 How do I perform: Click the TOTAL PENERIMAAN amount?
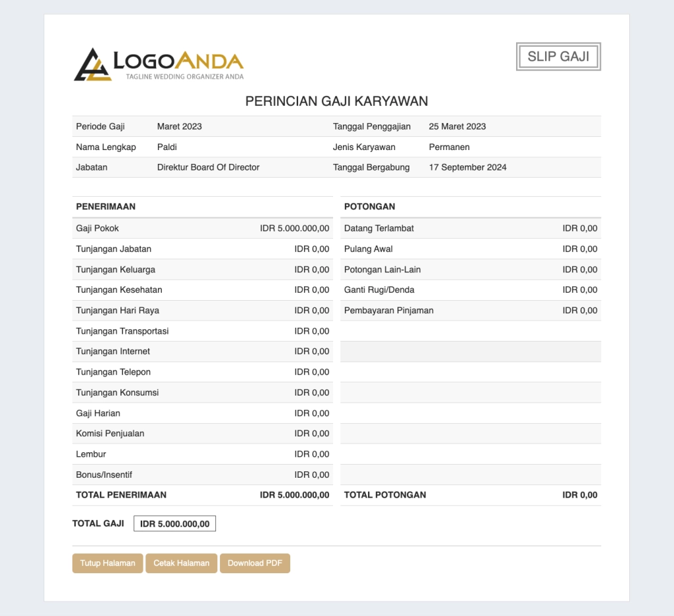294,495
